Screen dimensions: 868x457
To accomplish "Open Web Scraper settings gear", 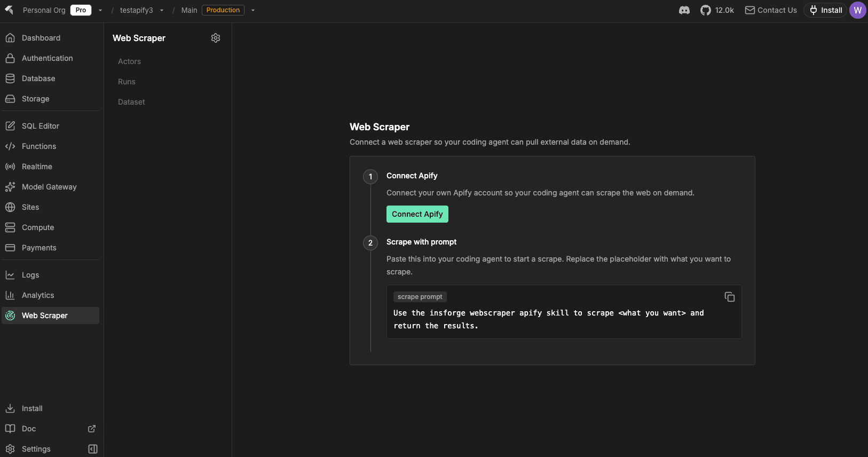I will pyautogui.click(x=216, y=38).
